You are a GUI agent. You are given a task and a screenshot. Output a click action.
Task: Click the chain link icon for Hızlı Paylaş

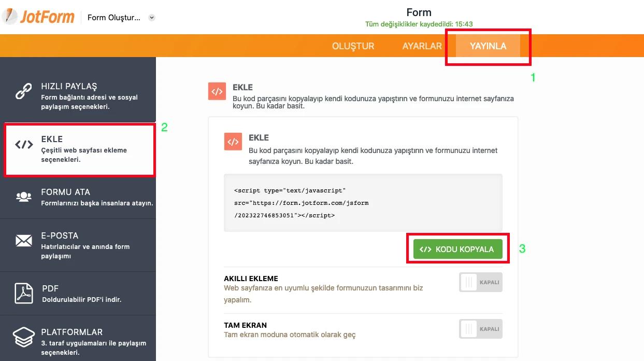click(x=24, y=92)
